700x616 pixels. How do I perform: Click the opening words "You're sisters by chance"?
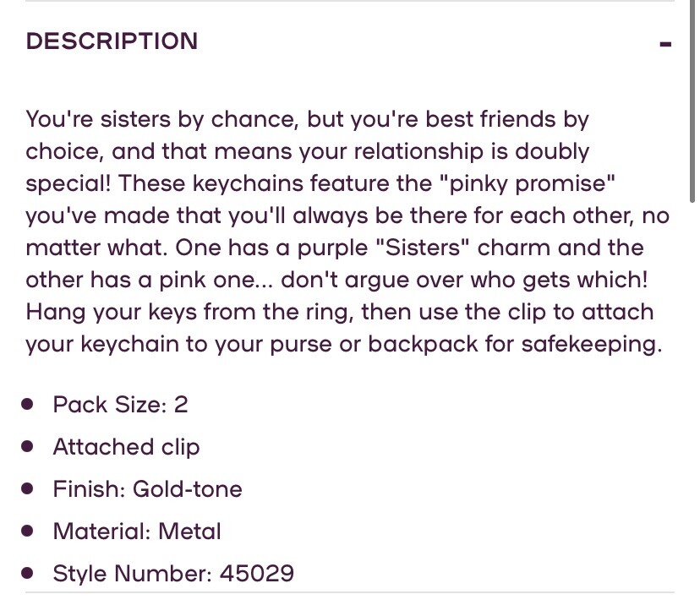(x=160, y=119)
